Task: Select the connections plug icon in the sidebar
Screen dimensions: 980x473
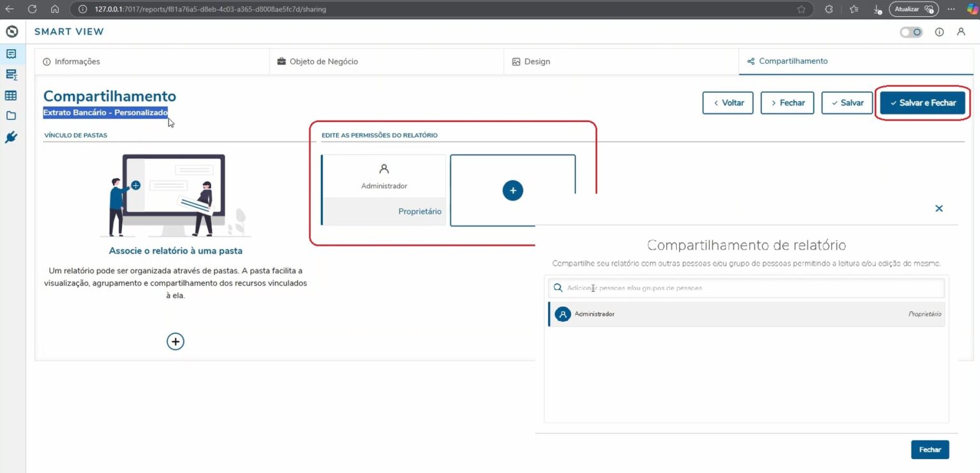Action: [x=11, y=137]
